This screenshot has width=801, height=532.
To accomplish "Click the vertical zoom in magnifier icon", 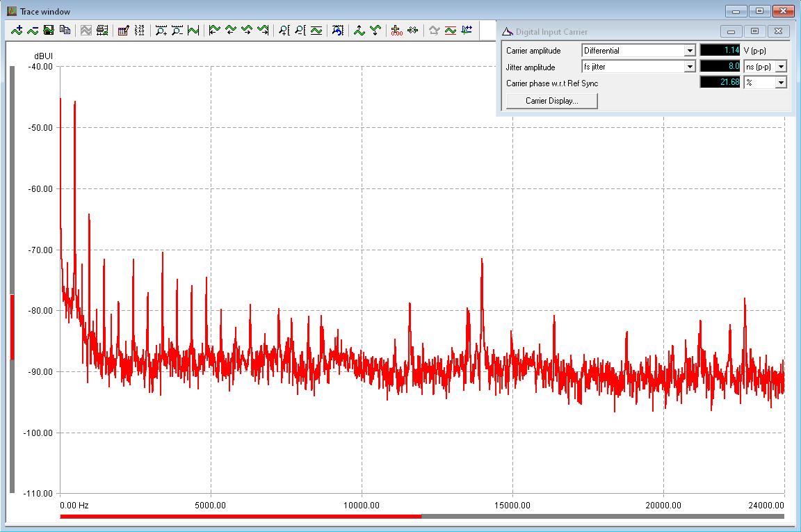I will 284,30.
